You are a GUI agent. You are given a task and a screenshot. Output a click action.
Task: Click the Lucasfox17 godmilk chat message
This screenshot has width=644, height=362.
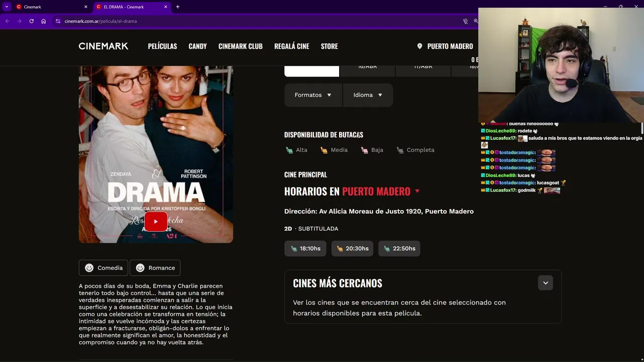click(x=521, y=191)
